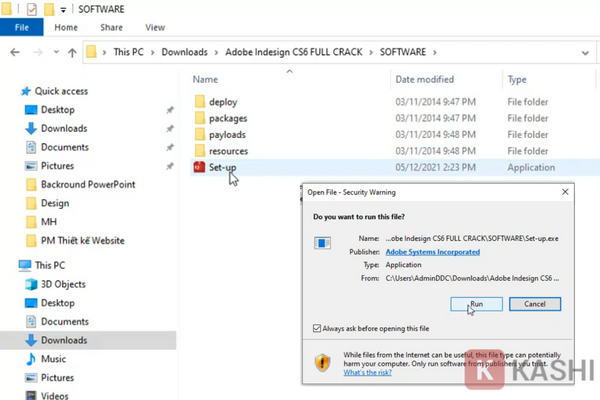Go forward with the forward arrow
The height and width of the screenshot is (400, 600).
[38, 52]
